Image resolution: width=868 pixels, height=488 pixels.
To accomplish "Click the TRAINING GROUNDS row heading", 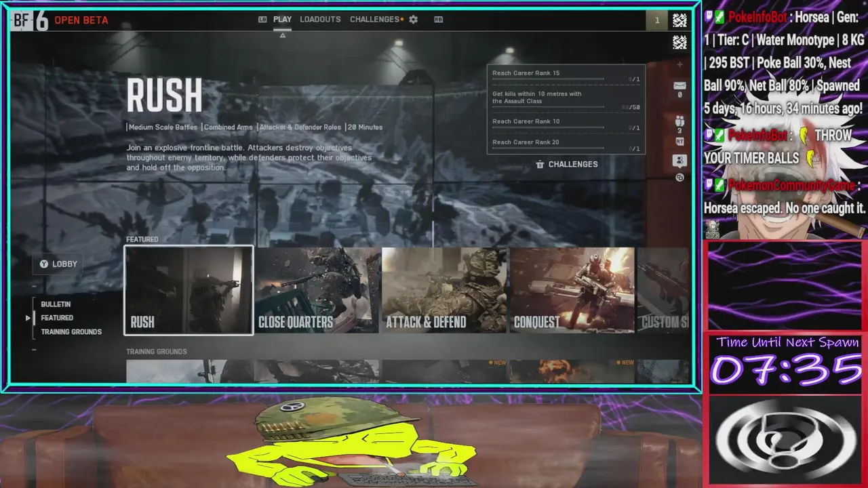I will point(156,352).
